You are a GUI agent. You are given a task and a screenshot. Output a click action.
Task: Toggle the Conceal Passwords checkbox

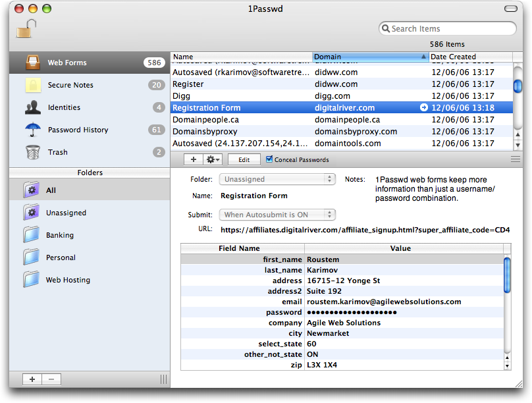[269, 159]
